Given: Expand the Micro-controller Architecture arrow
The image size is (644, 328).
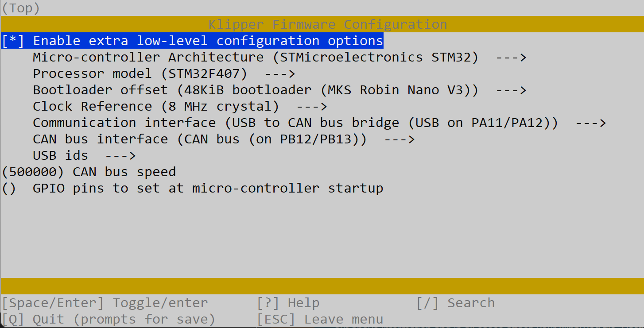Looking at the screenshot, I should 511,58.
